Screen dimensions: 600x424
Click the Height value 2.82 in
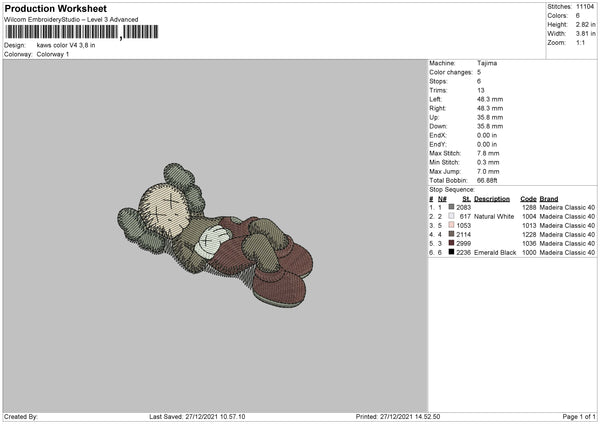585,24
